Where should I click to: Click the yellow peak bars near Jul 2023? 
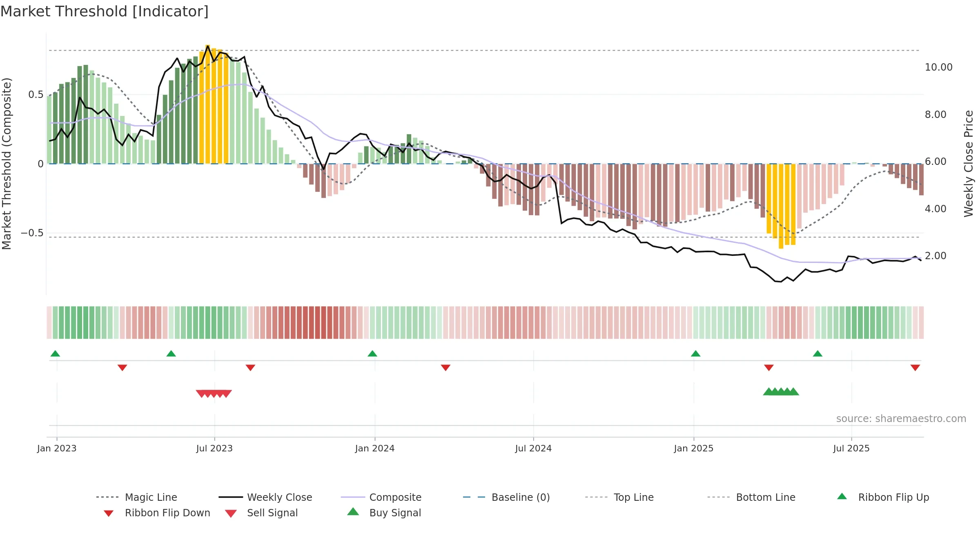point(214,104)
